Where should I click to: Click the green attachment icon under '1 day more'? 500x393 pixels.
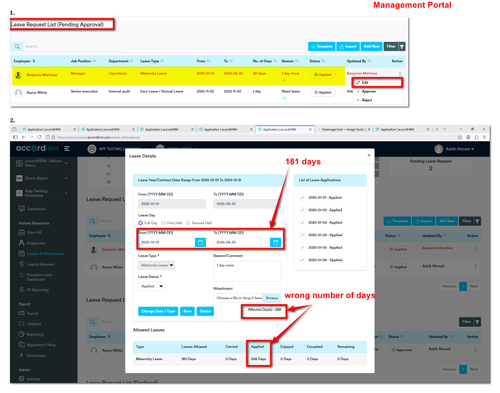[284, 80]
